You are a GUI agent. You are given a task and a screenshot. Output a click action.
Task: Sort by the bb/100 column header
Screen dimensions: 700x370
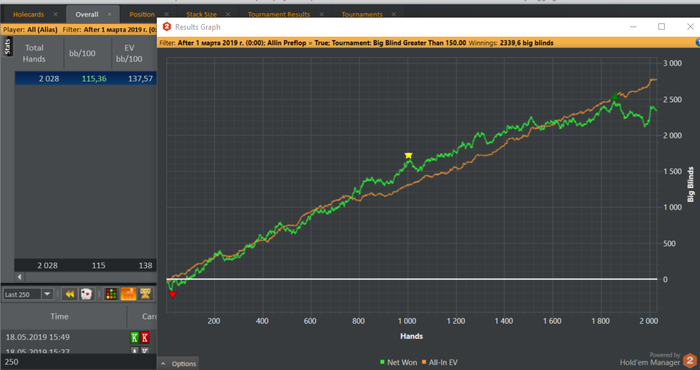[x=82, y=53]
